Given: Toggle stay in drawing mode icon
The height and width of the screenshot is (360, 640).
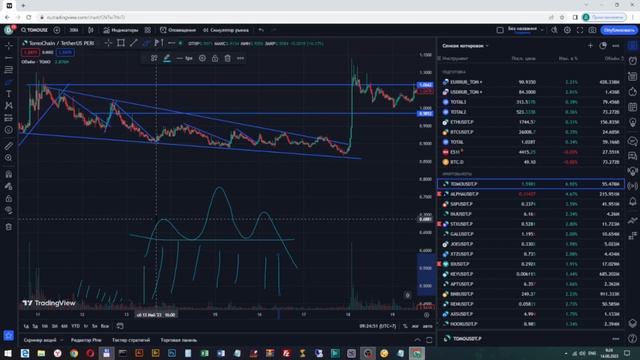Looking at the screenshot, I should 9,187.
